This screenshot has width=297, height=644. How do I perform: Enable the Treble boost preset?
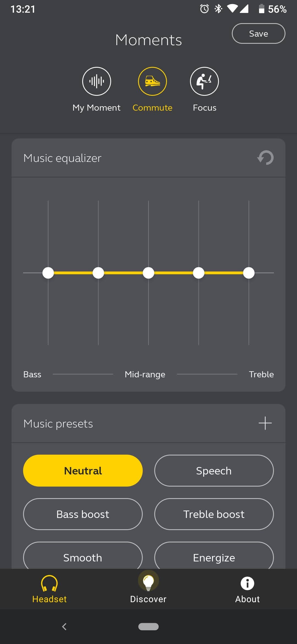tap(214, 514)
